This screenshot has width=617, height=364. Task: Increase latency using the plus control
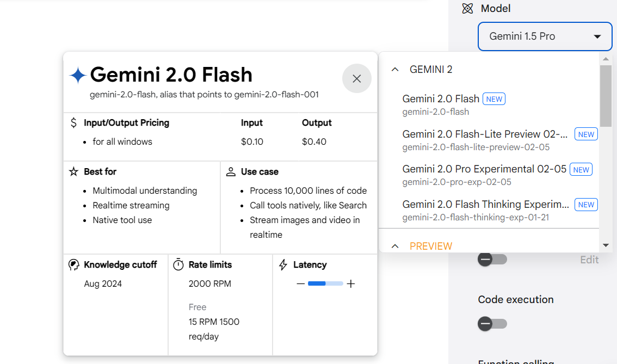point(351,283)
